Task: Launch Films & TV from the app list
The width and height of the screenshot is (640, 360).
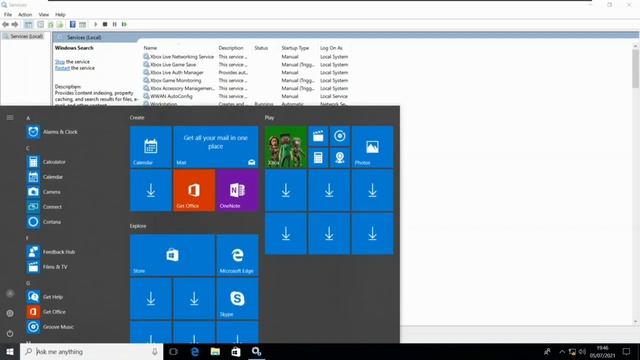Action: coord(47,267)
